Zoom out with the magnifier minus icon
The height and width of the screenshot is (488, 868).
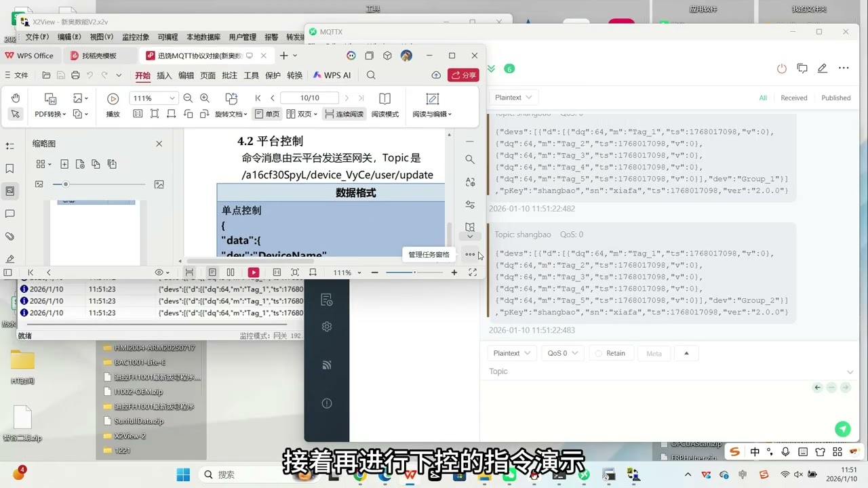pyautogui.click(x=188, y=98)
